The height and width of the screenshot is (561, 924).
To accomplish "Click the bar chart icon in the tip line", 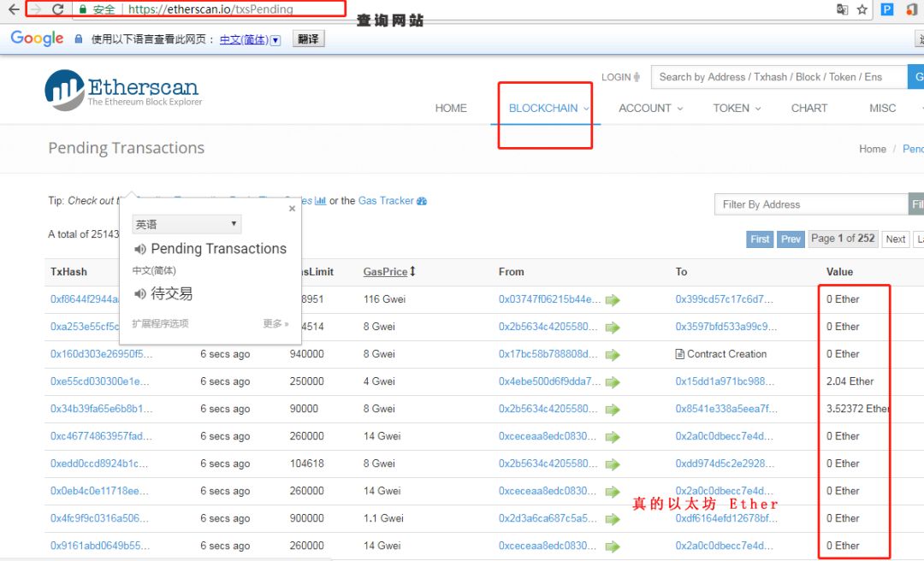I will [x=319, y=200].
